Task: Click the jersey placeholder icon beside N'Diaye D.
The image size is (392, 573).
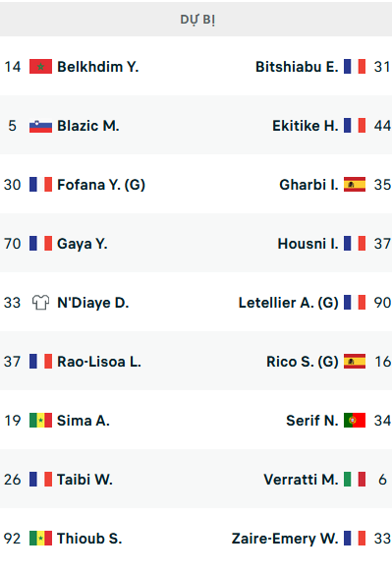Action: point(40,303)
